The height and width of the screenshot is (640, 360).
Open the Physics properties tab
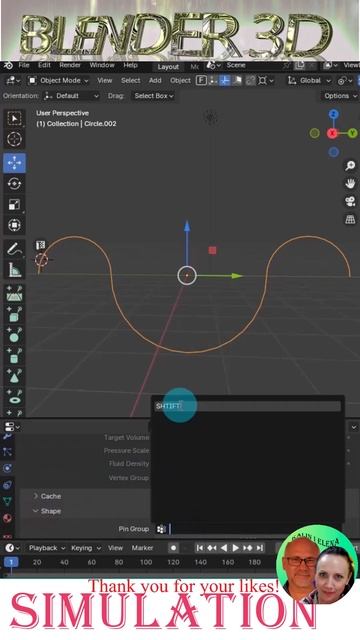tap(7, 468)
